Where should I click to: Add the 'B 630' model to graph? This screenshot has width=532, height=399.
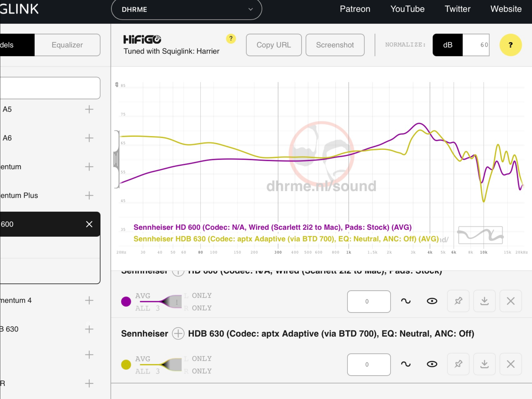89,329
